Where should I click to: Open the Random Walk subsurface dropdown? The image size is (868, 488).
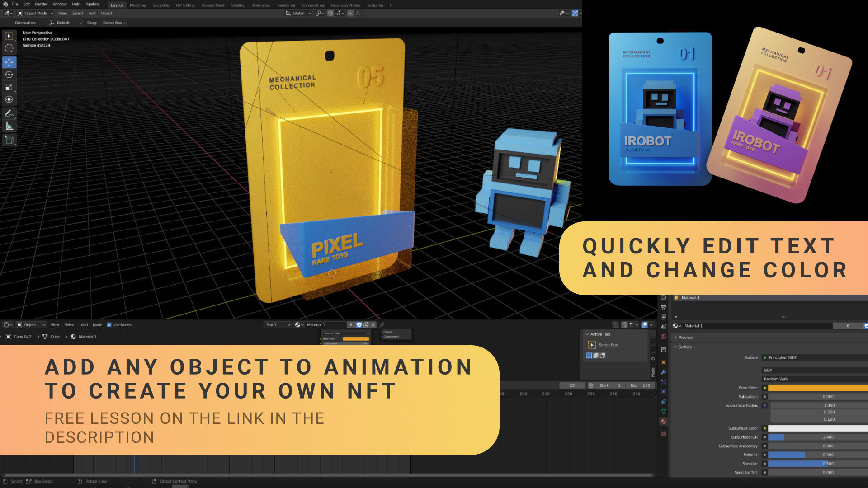(x=815, y=379)
